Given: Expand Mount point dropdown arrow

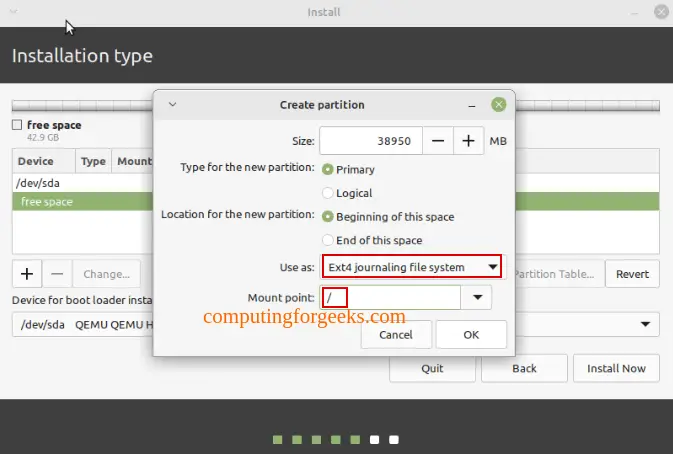Looking at the screenshot, I should tap(477, 297).
